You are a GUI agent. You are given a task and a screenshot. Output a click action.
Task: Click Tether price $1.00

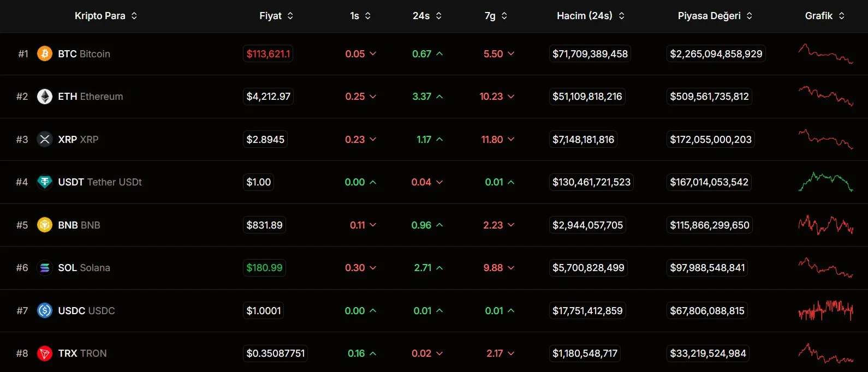pyautogui.click(x=259, y=182)
